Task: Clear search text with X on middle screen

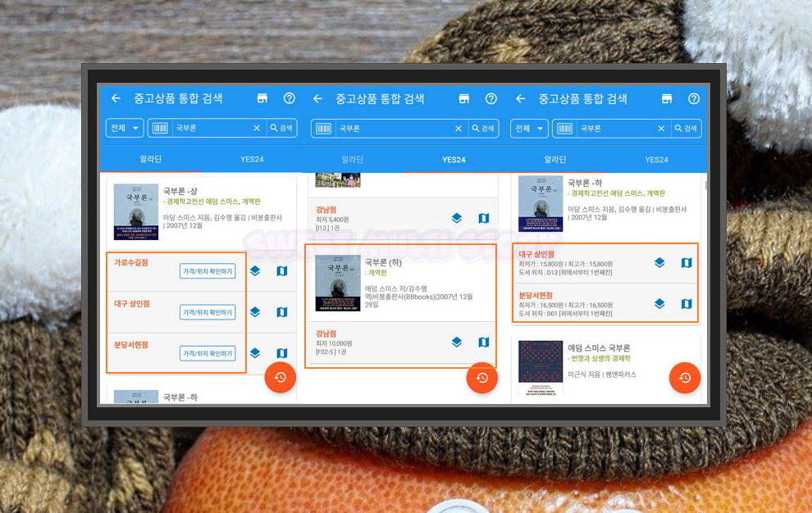Action: pyautogui.click(x=458, y=129)
